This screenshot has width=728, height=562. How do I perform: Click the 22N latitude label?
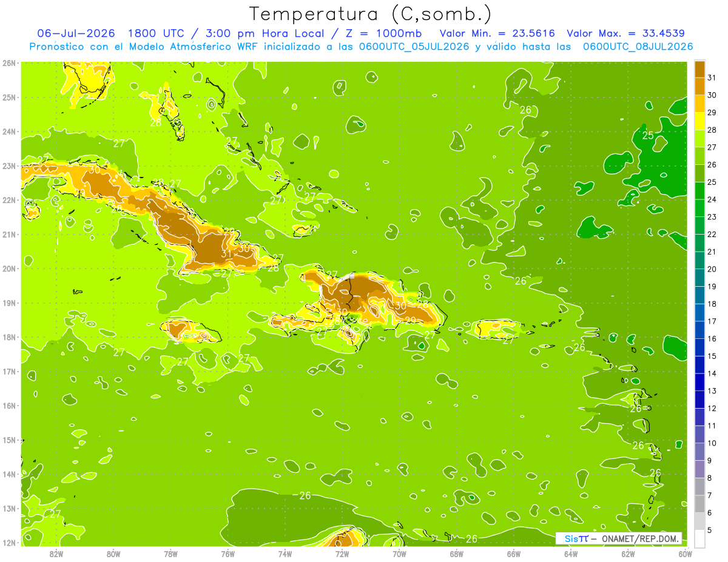pos(9,199)
